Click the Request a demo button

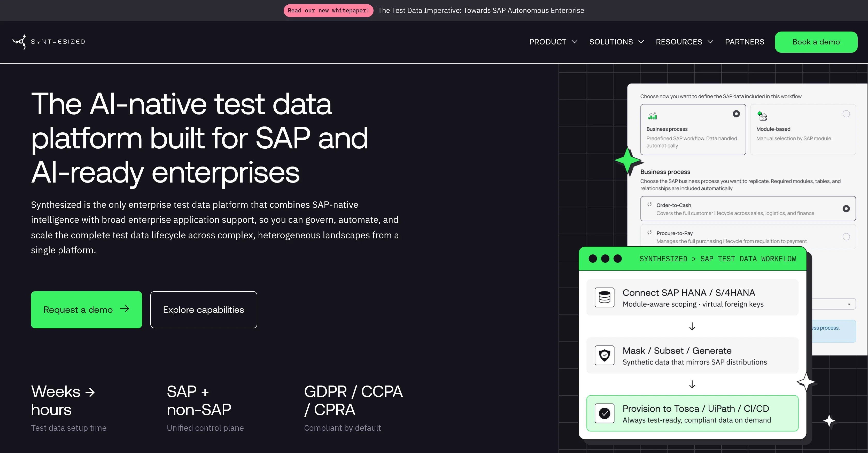[87, 310]
